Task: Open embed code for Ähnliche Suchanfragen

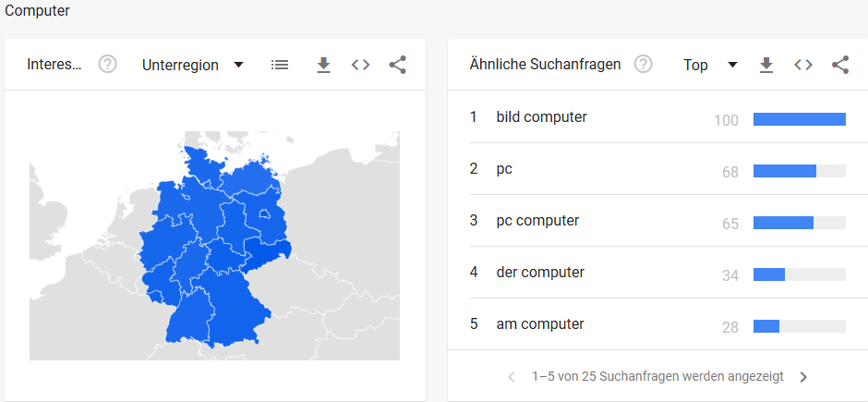Action: point(803,65)
